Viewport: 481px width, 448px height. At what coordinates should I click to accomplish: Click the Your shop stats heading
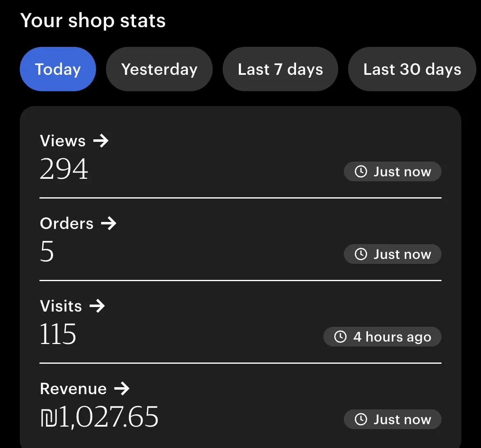tap(93, 21)
